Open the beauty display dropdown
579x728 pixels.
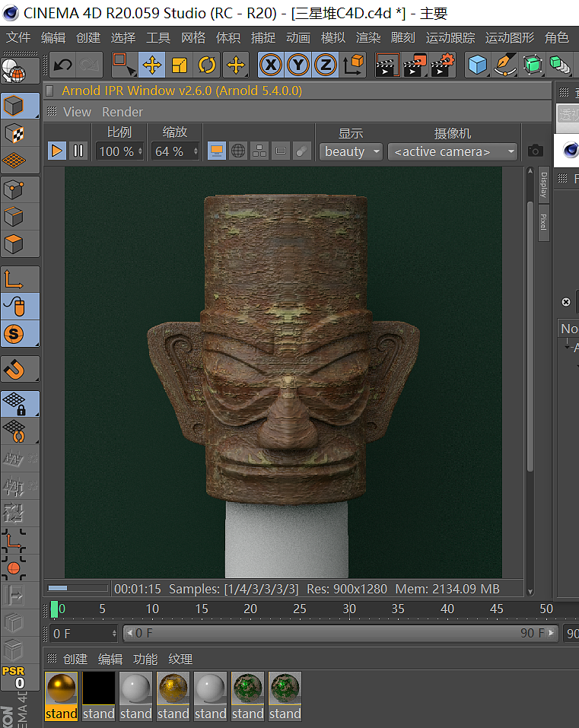351,151
